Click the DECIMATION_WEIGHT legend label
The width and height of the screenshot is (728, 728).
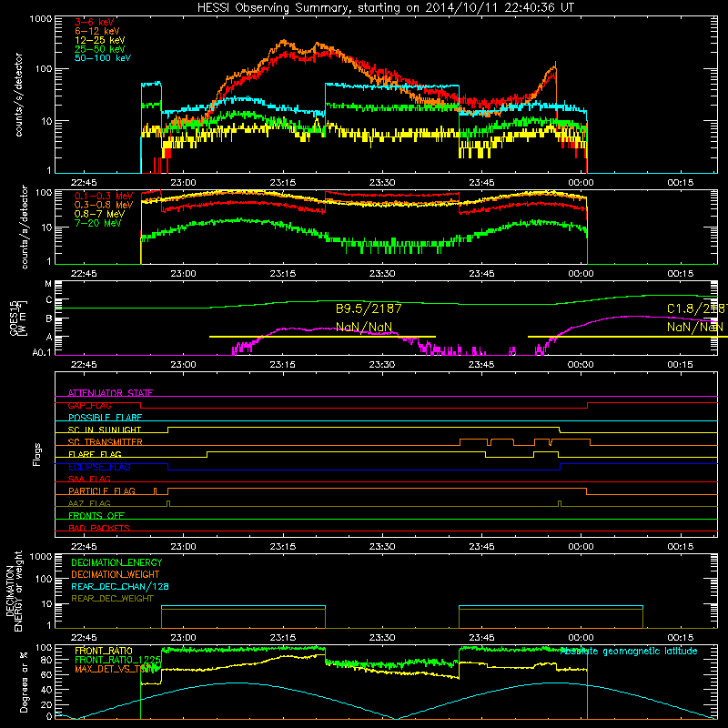coord(116,575)
